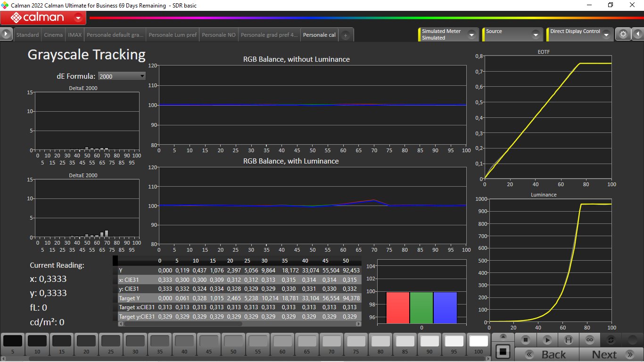Switch to the Cinema tab
The height and width of the screenshot is (362, 644).
(53, 35)
